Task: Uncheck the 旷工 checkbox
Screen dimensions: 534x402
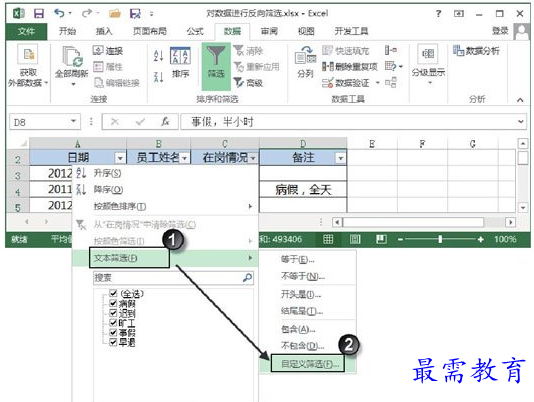Action: click(113, 322)
